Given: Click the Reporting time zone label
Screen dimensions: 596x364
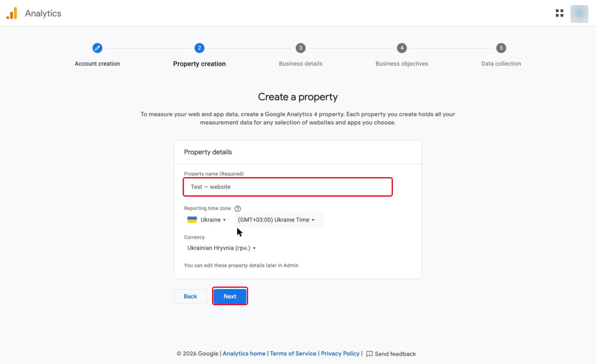Looking at the screenshot, I should (207, 209).
